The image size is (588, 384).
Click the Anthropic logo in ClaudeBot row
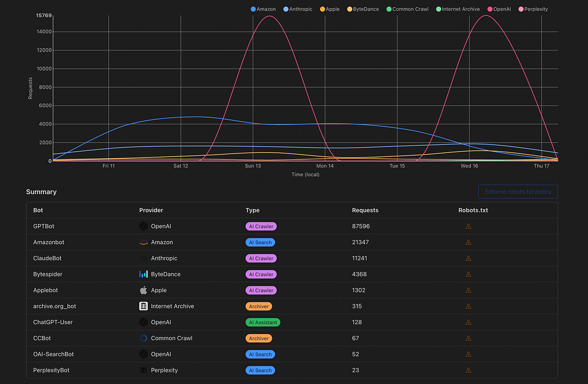(x=143, y=258)
